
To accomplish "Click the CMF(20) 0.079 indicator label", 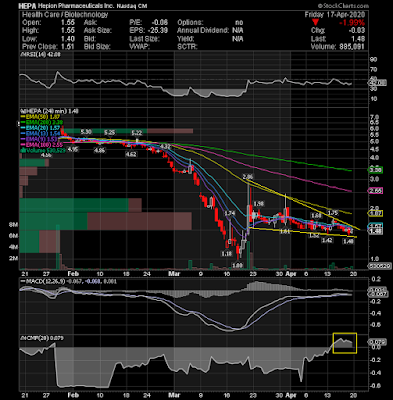I will coord(42,338).
